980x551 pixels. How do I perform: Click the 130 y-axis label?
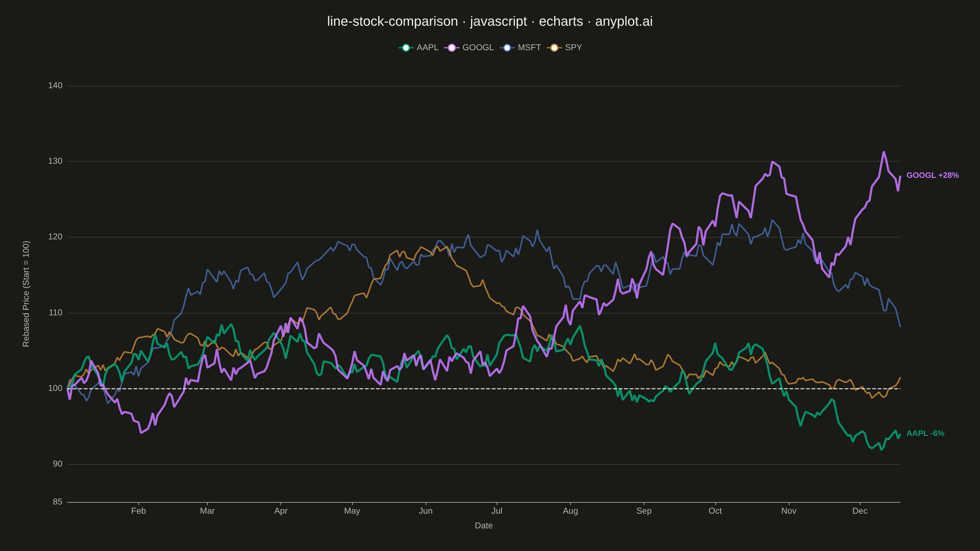coord(55,161)
